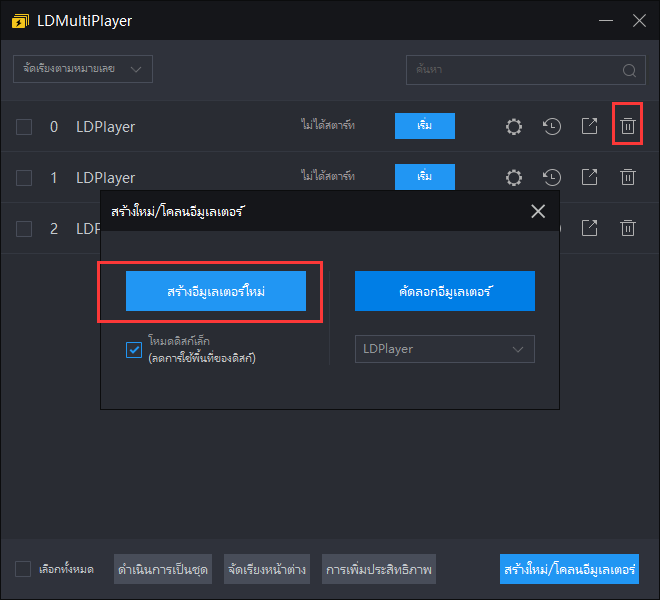
Task: Click the search magnifier icon
Action: point(629,70)
